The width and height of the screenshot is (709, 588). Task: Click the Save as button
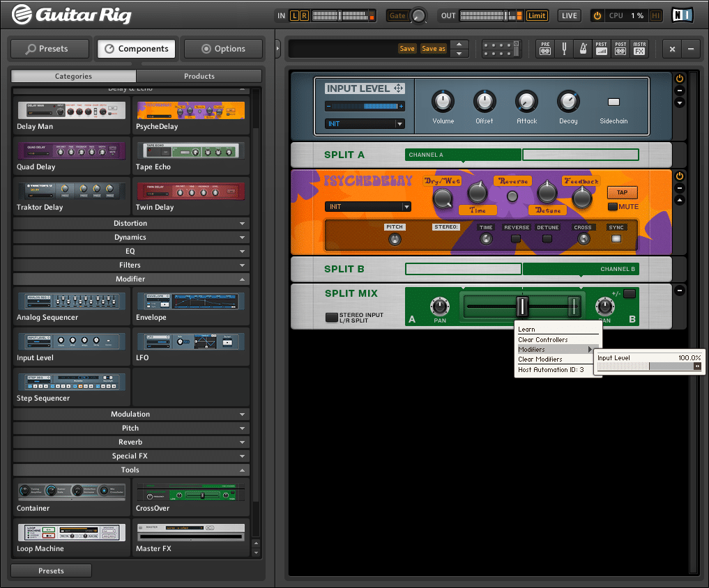pos(434,48)
